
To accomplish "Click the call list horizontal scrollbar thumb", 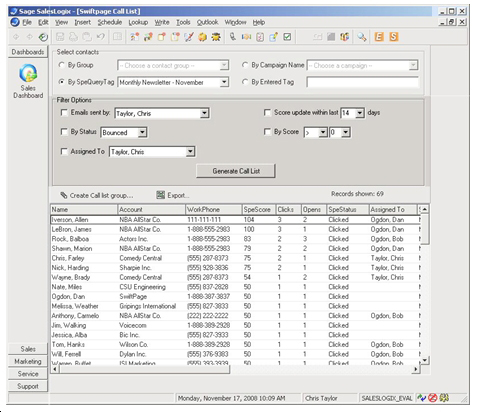I will coord(144,369).
